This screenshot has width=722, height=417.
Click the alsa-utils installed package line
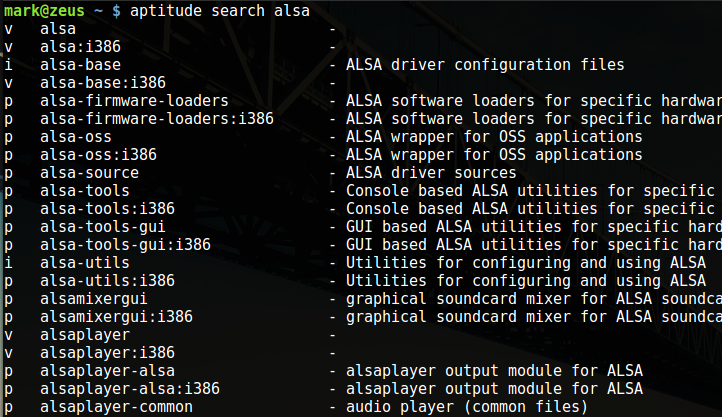tap(355, 263)
